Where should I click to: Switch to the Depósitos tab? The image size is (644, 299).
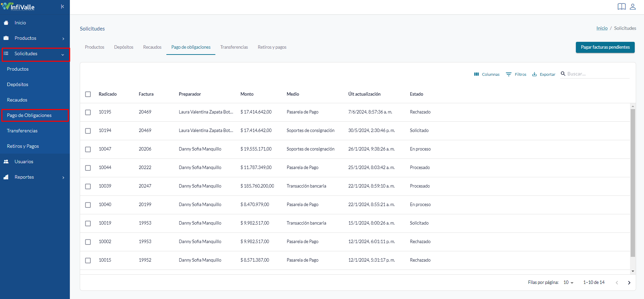[x=124, y=47]
